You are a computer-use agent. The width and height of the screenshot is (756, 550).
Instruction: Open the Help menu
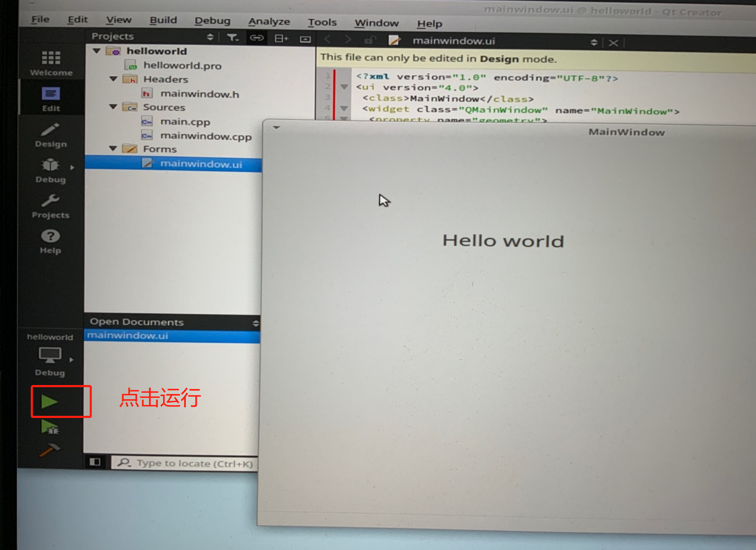point(429,24)
